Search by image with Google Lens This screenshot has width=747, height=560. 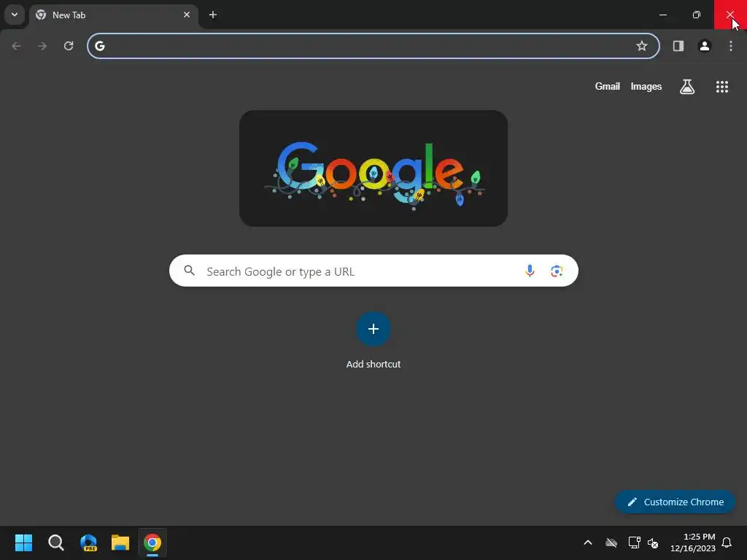coord(557,271)
